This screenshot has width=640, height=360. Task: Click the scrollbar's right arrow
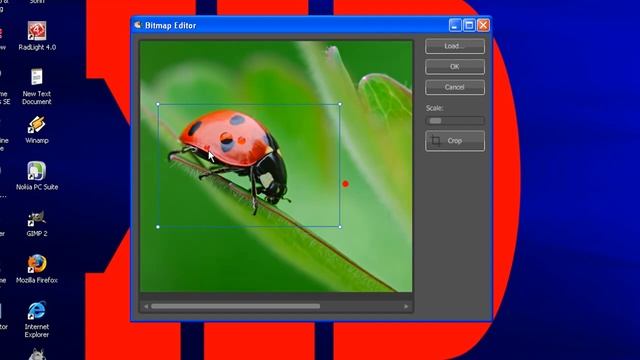coord(406,306)
